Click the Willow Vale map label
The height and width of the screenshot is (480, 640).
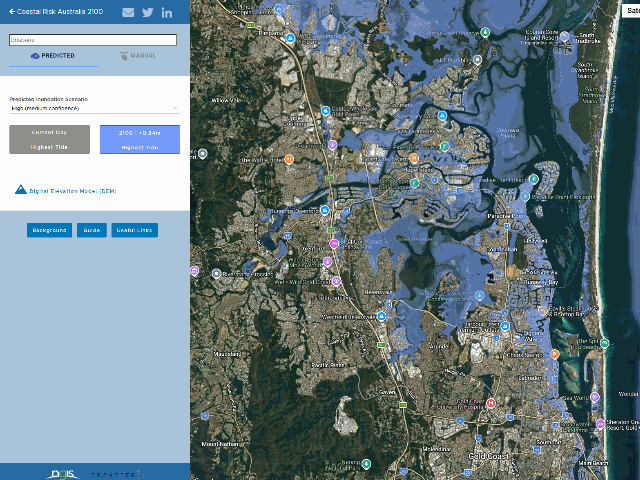pyautogui.click(x=227, y=100)
